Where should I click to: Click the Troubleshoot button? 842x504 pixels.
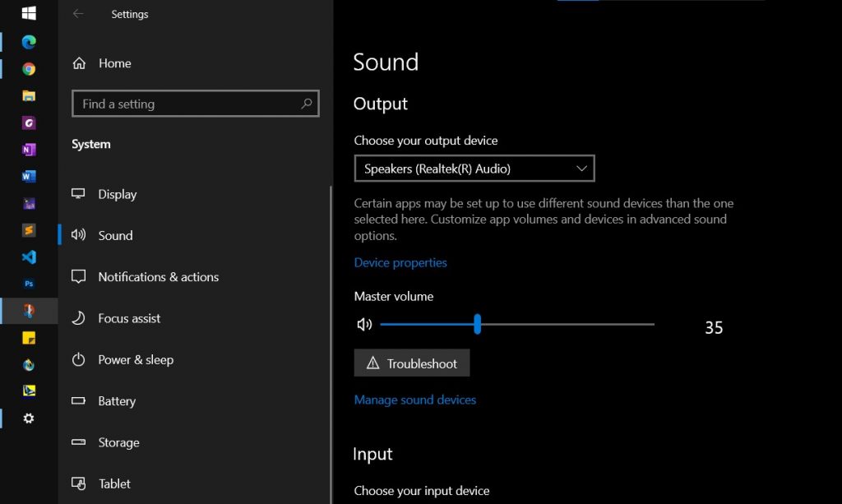tap(412, 363)
